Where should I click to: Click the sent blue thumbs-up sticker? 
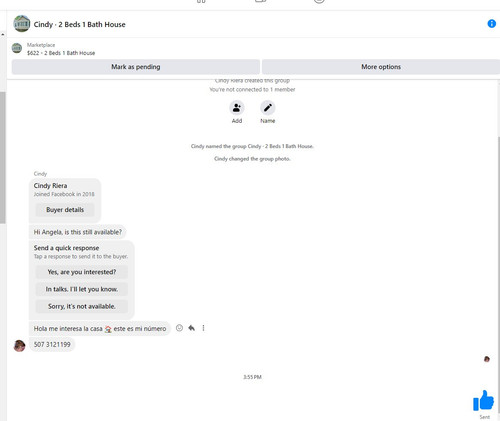pos(483,401)
